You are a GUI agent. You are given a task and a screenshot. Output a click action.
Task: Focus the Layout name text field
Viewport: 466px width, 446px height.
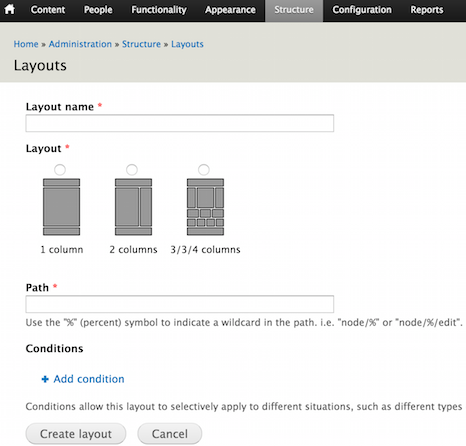(180, 123)
